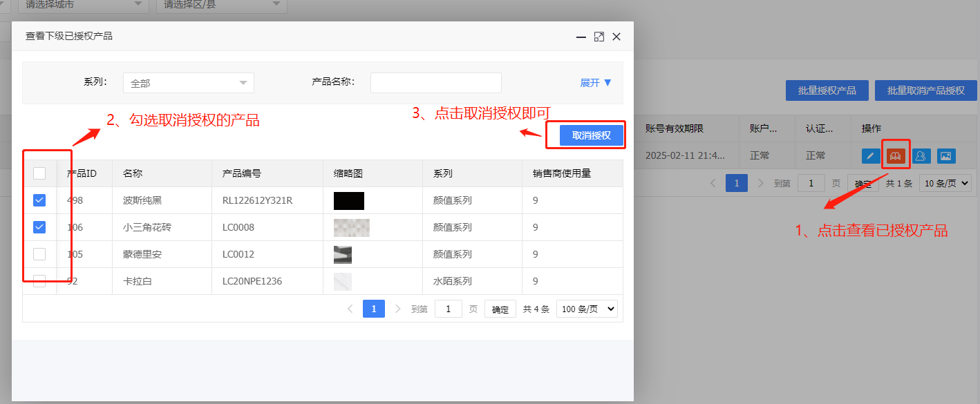
Task: Open the 100 条/页 page size dropdown
Action: [x=587, y=309]
